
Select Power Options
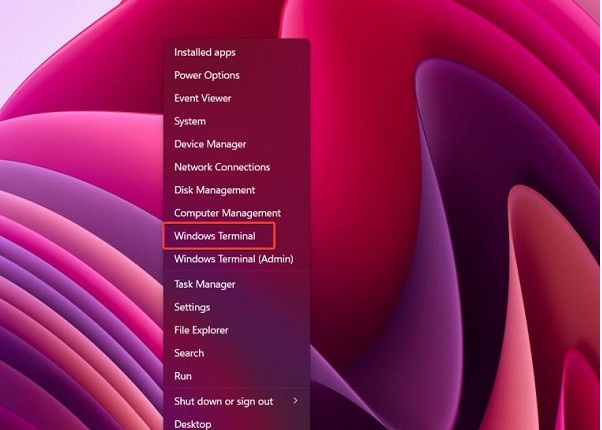click(x=207, y=75)
